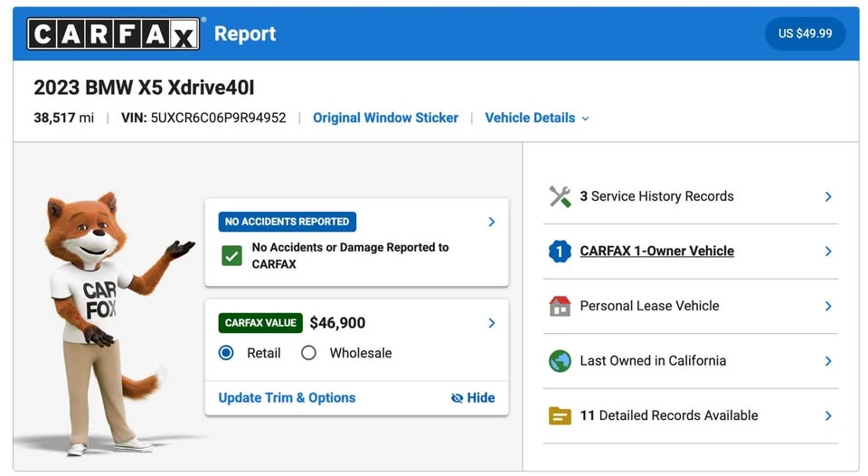868x476 pixels.
Task: Open 3 Service History Records row
Action: tap(691, 196)
